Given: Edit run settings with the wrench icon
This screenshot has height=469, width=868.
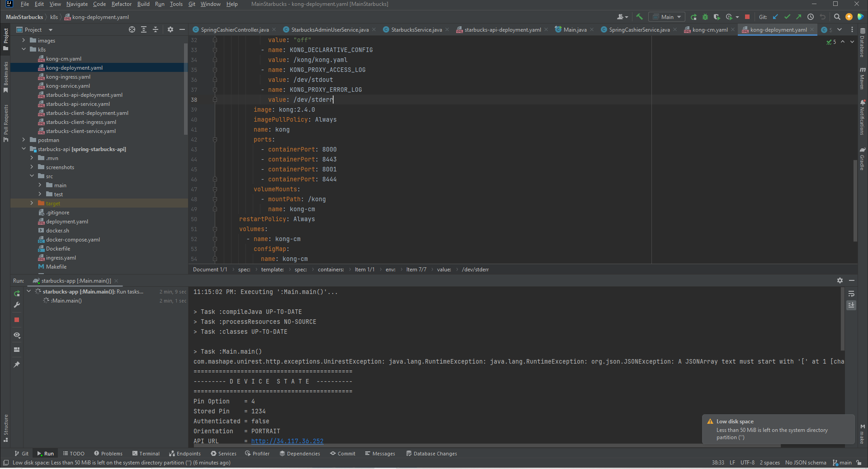Looking at the screenshot, I should pyautogui.click(x=17, y=305).
